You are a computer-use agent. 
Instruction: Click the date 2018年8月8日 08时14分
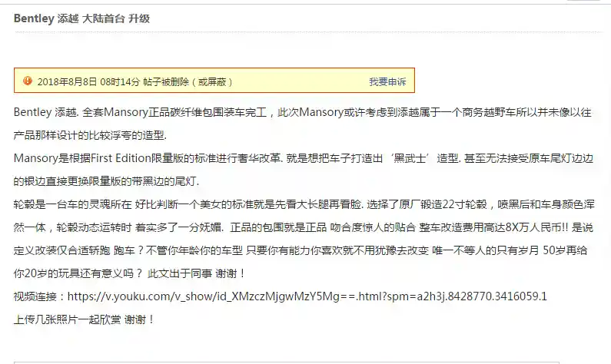click(88, 81)
